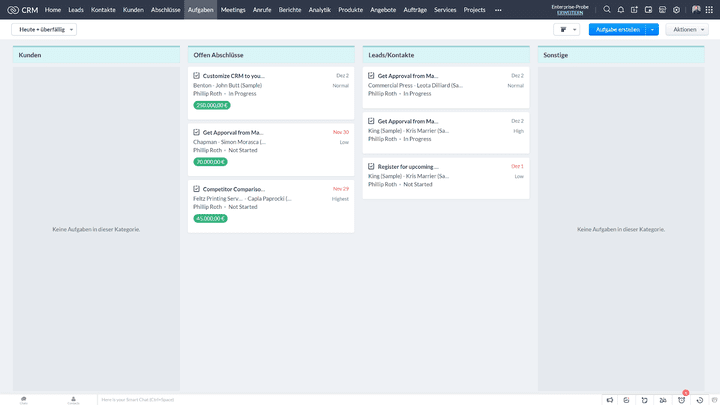This screenshot has height=405, width=720.
Task: Expand the arrow next to 'Aufgabe erstellen'
Action: point(653,30)
